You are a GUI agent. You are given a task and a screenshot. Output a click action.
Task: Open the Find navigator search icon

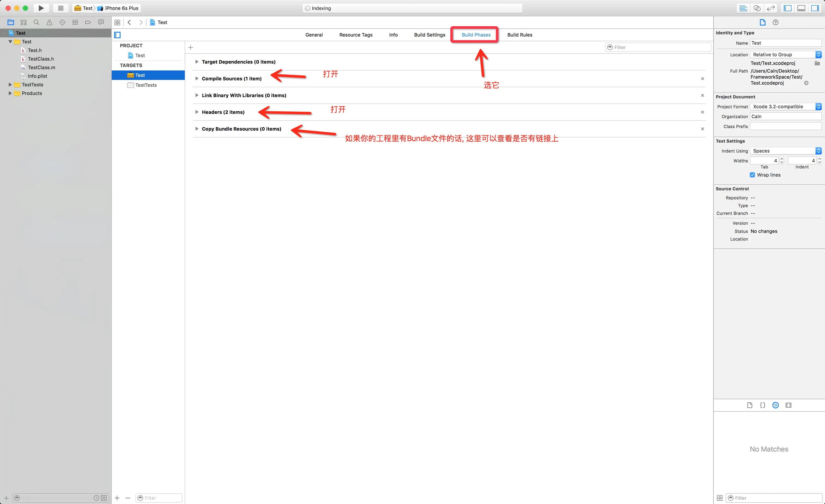tap(37, 22)
